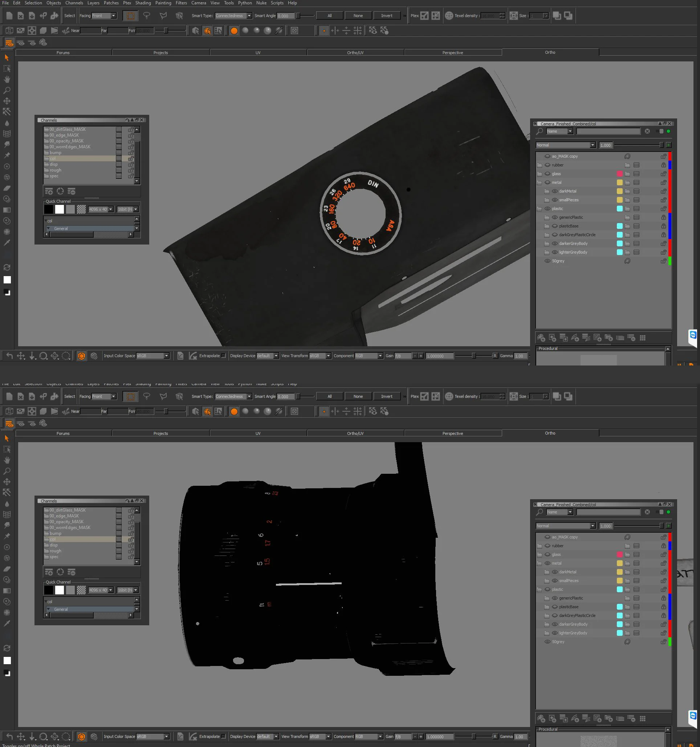Open the Normal blend mode dropdown in upper panel
The width and height of the screenshot is (700, 747).
click(x=593, y=145)
